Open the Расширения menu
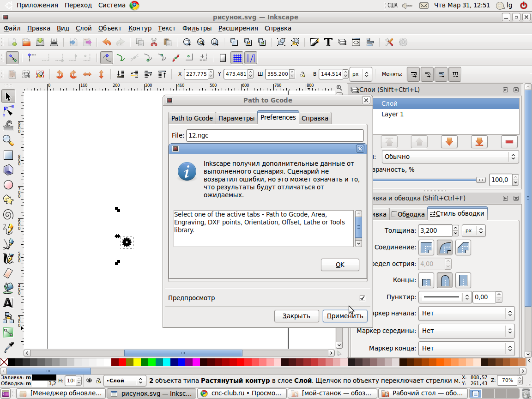532x399 pixels. click(x=238, y=28)
